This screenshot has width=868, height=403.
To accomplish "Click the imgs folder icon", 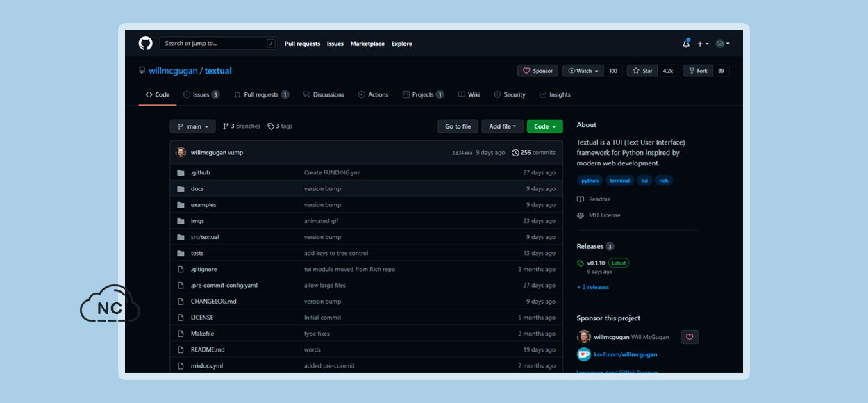I will click(181, 221).
